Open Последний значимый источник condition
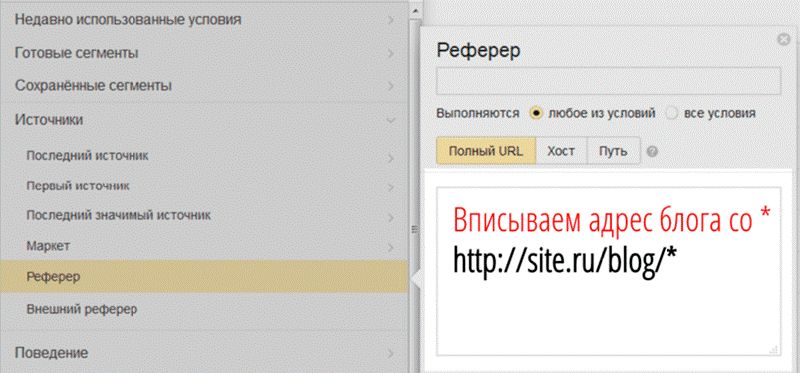Viewport: 800px width, 373px height. coord(204,216)
